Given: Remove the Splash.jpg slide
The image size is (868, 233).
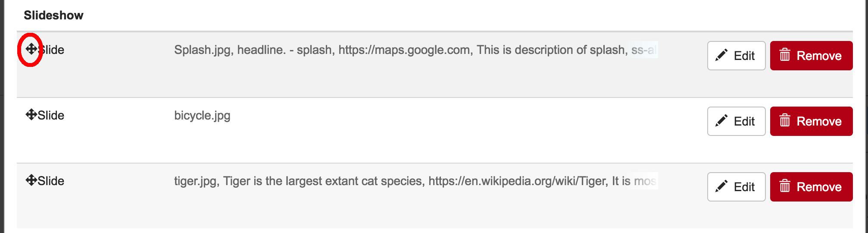Looking at the screenshot, I should 811,56.
